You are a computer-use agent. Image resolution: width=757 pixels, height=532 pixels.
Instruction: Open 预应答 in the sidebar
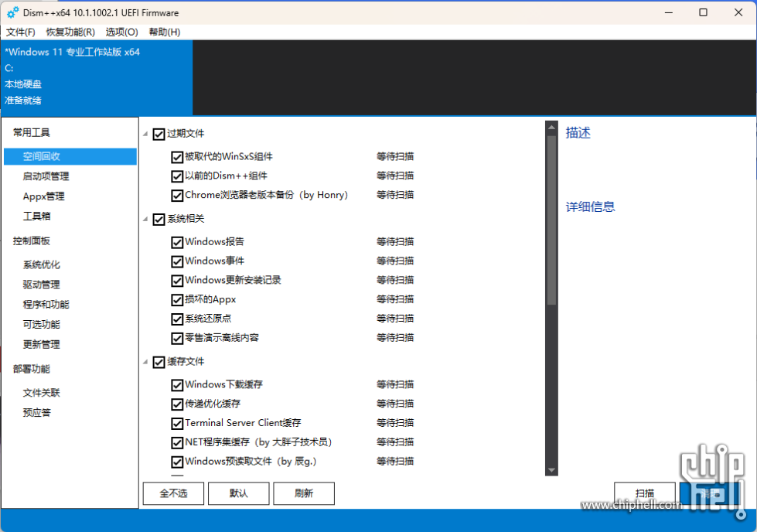pos(36,412)
